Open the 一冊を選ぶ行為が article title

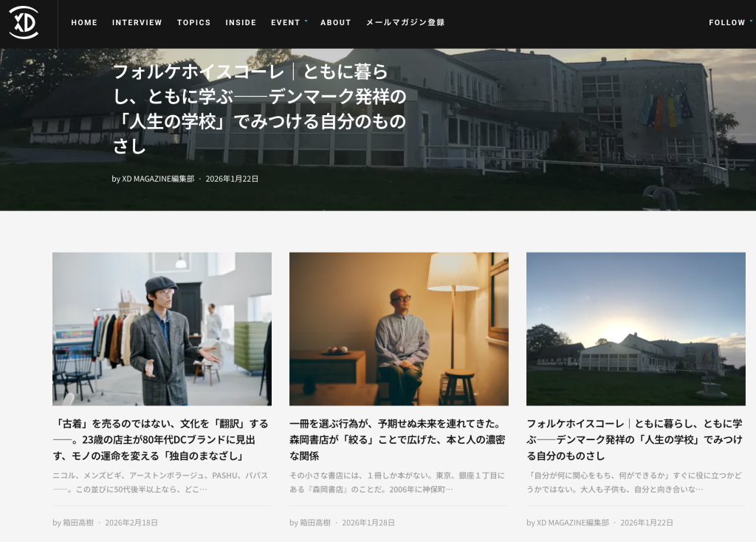399,439
